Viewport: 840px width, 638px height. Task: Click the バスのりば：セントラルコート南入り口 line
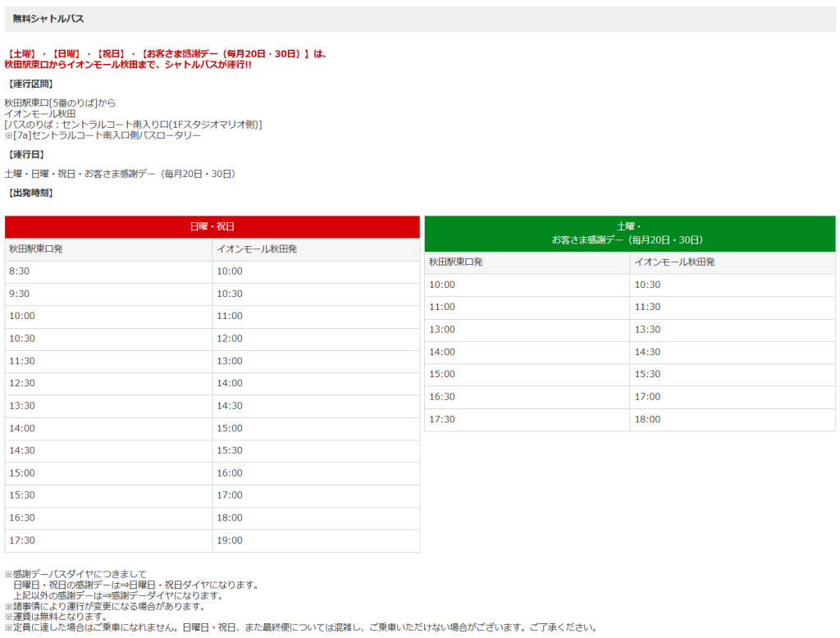134,125
